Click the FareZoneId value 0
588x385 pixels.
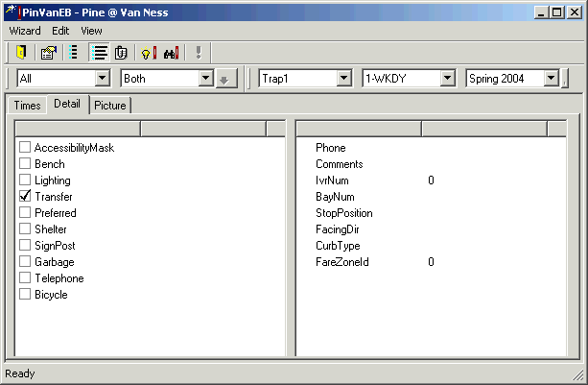click(431, 262)
